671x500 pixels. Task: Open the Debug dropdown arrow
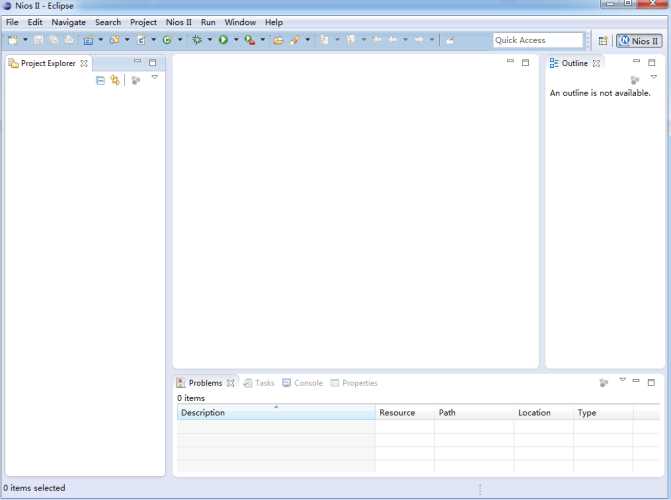click(x=210, y=40)
